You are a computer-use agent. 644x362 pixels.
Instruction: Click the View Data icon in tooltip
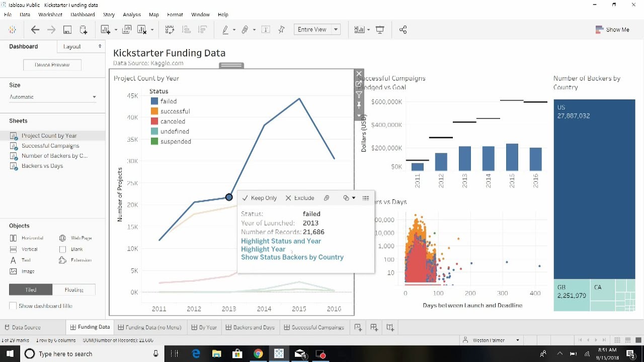(366, 198)
